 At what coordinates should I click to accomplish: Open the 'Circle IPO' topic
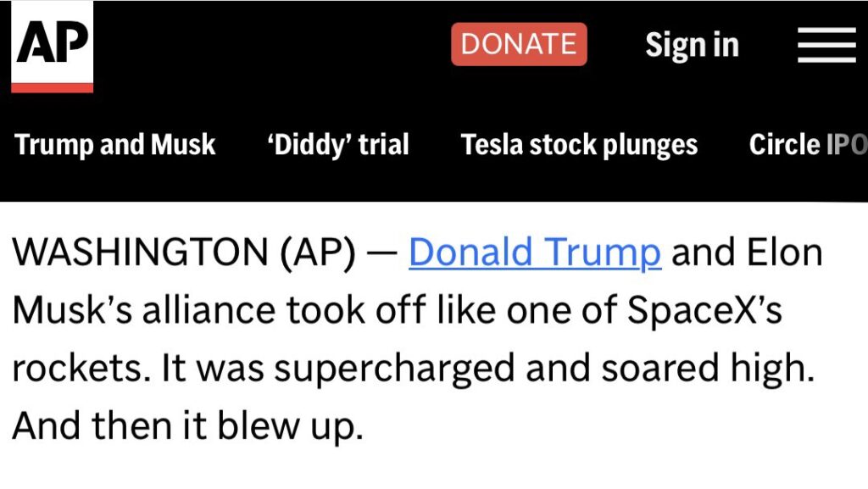[x=808, y=145]
